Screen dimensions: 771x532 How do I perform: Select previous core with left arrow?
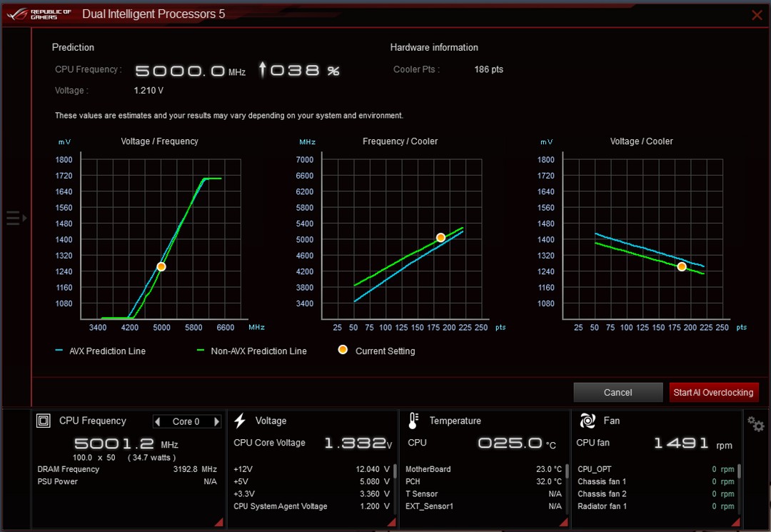click(157, 421)
